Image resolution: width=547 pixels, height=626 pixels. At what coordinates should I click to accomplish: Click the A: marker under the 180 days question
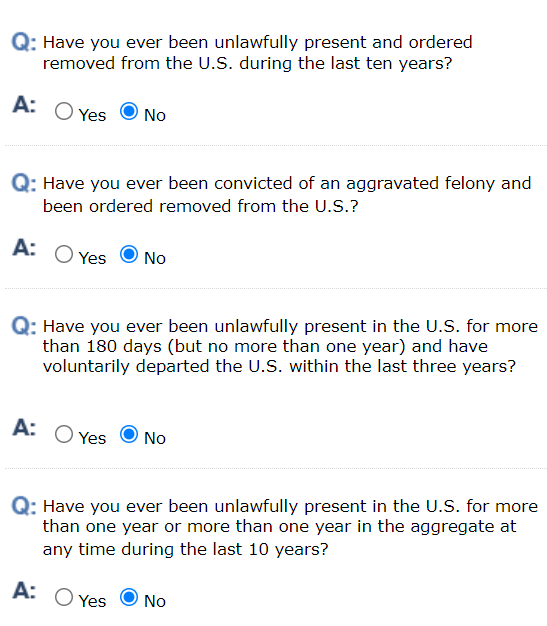coord(24,428)
